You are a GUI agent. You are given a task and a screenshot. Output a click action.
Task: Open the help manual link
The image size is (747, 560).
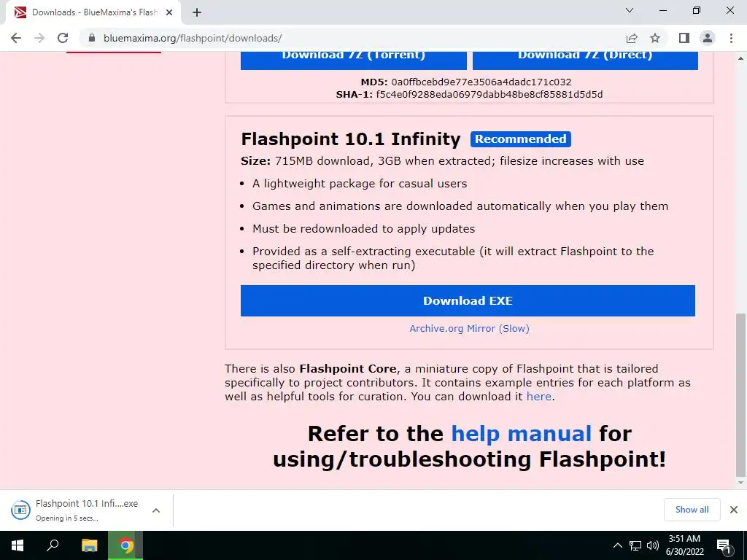pyautogui.click(x=521, y=434)
